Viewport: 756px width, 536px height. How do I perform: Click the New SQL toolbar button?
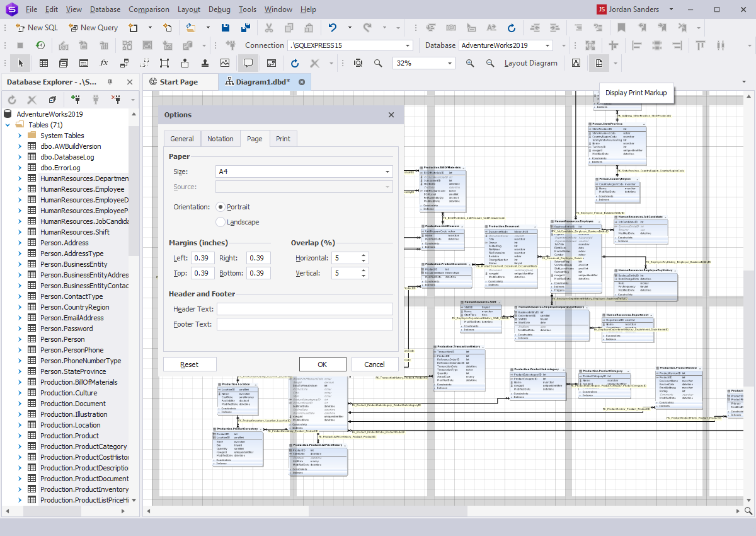click(x=37, y=28)
